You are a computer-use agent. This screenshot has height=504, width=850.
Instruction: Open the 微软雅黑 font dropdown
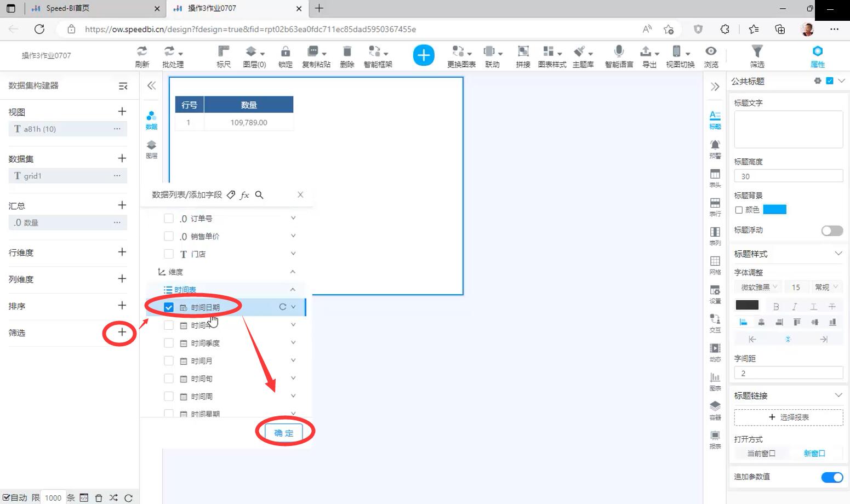[759, 287]
